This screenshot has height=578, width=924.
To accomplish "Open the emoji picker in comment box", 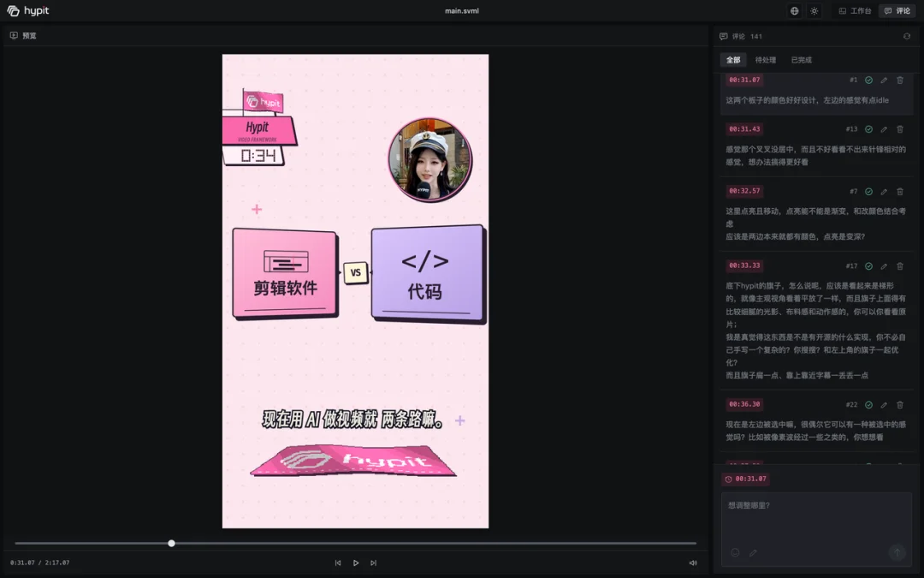I will click(x=735, y=552).
